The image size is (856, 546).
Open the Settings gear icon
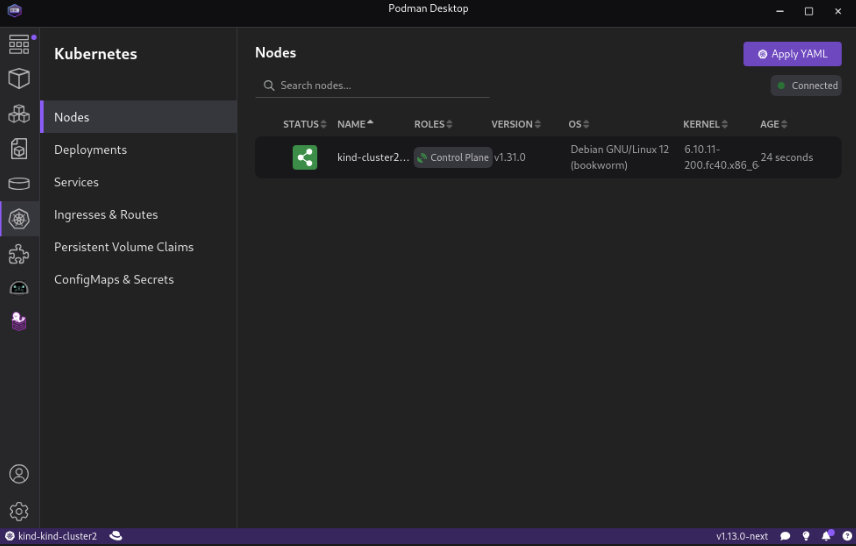[x=19, y=512]
